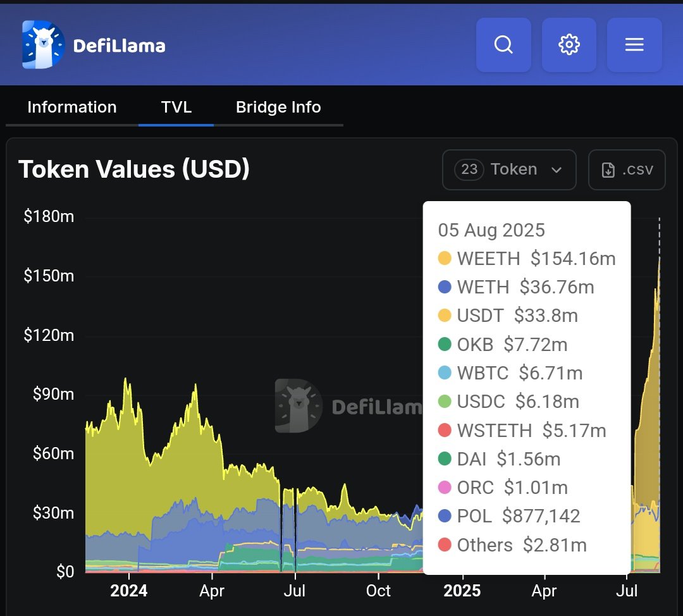Open settings via gear icon
Image resolution: width=683 pixels, height=616 pixels.
(569, 45)
